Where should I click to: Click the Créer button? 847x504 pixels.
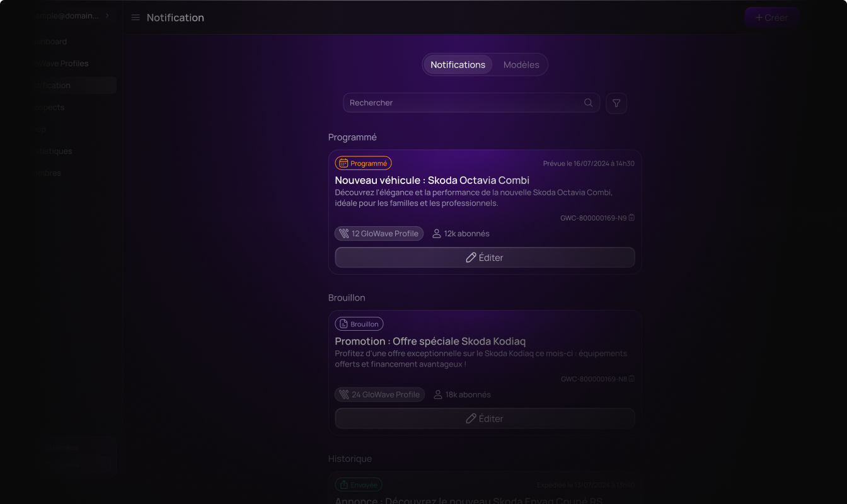point(771,17)
